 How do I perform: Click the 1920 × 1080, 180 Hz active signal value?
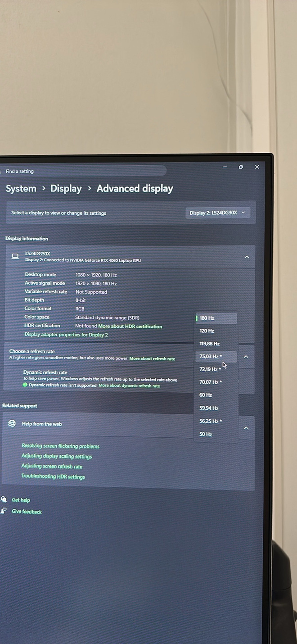96,283
